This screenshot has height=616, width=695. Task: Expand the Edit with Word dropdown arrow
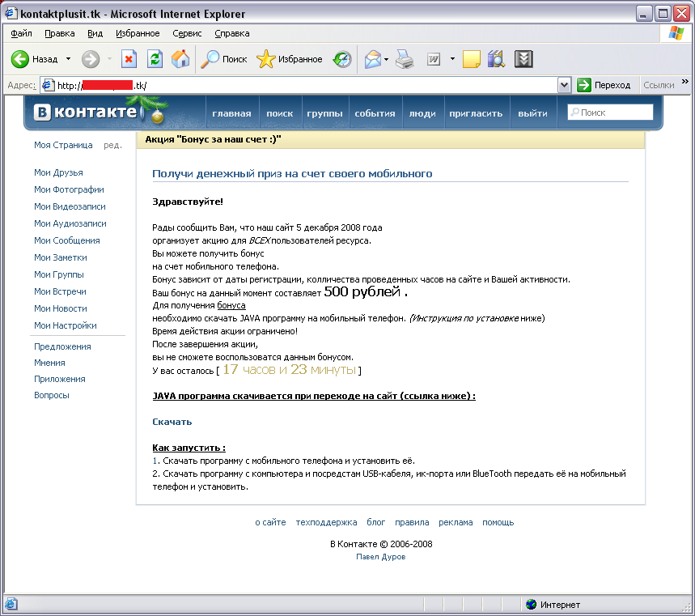point(452,59)
